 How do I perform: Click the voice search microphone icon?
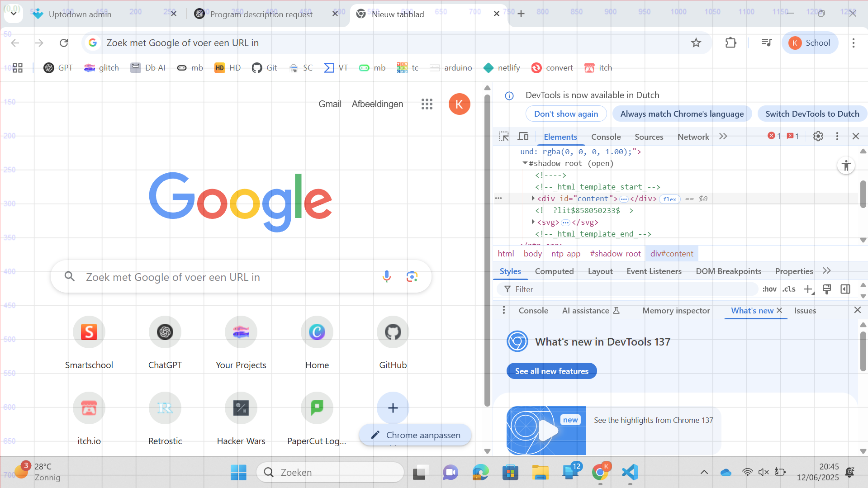click(387, 276)
